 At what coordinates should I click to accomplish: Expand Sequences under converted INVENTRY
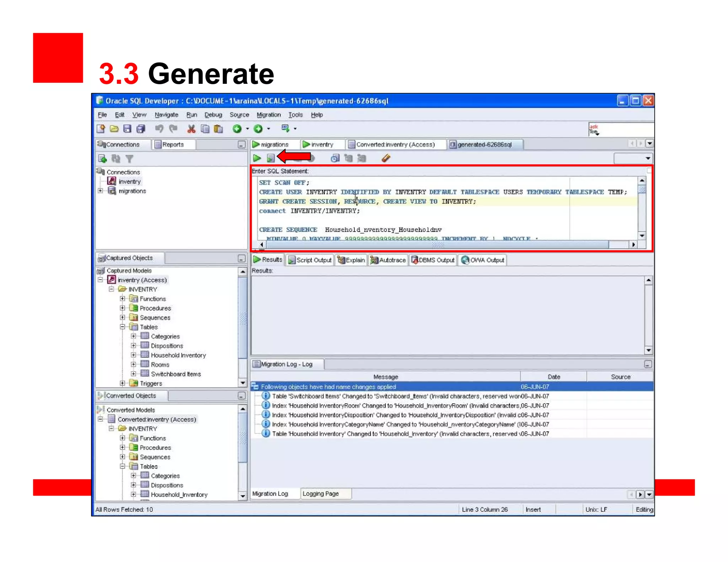point(123,457)
